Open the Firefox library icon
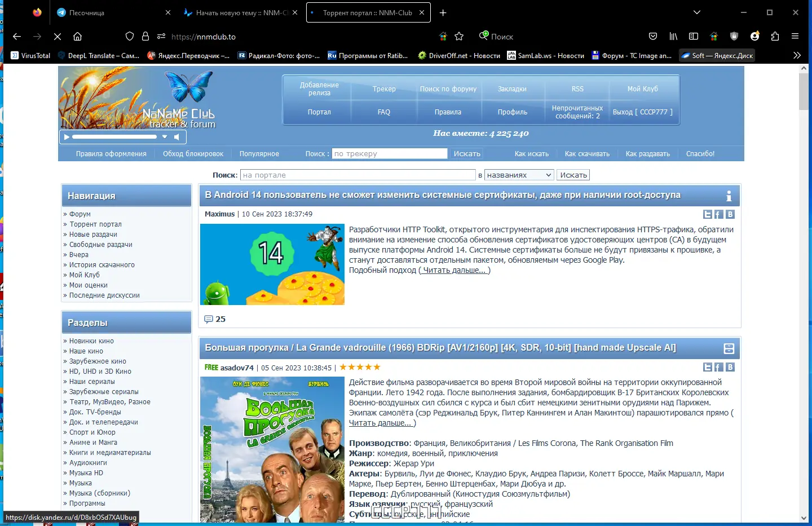This screenshot has width=812, height=526. (673, 37)
